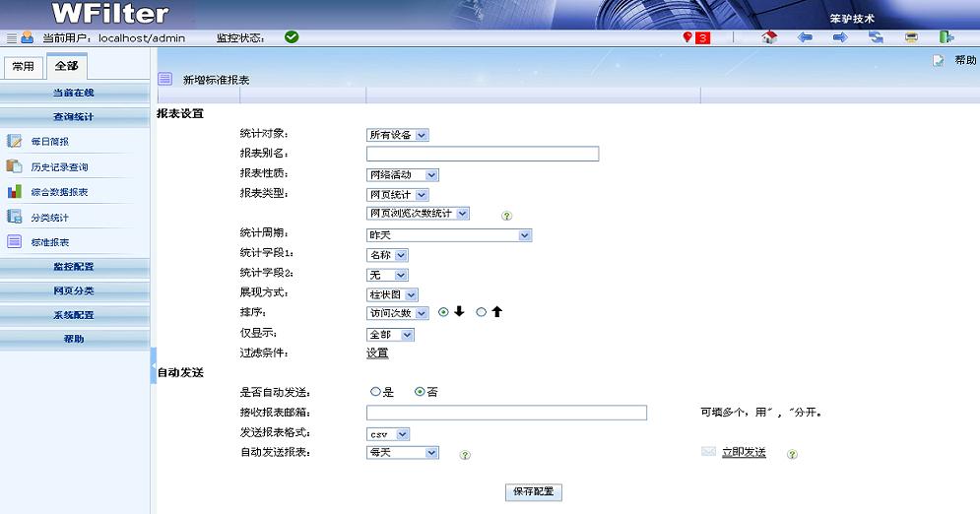This screenshot has height=514, width=980.
Task: Click the logout door icon
Action: click(x=946, y=37)
